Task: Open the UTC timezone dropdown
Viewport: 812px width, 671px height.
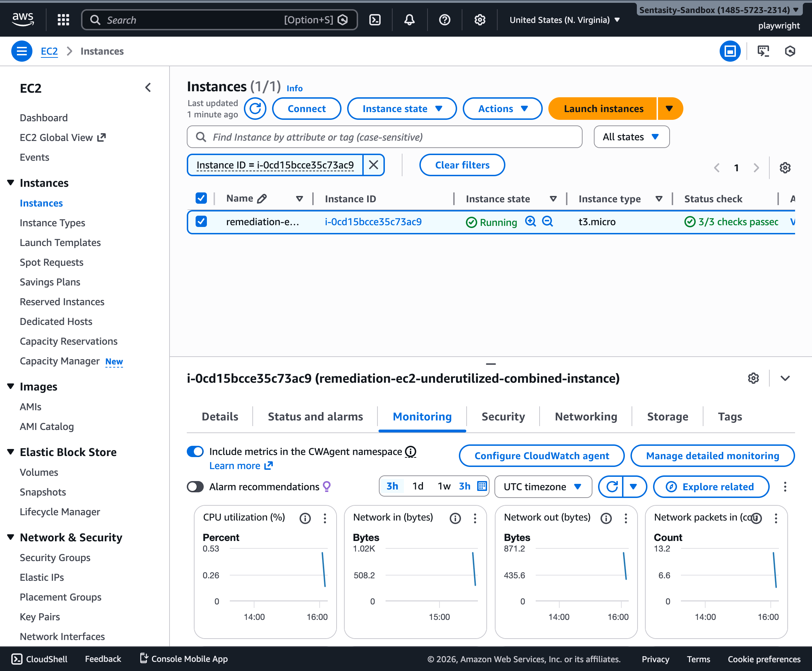Action: (543, 487)
